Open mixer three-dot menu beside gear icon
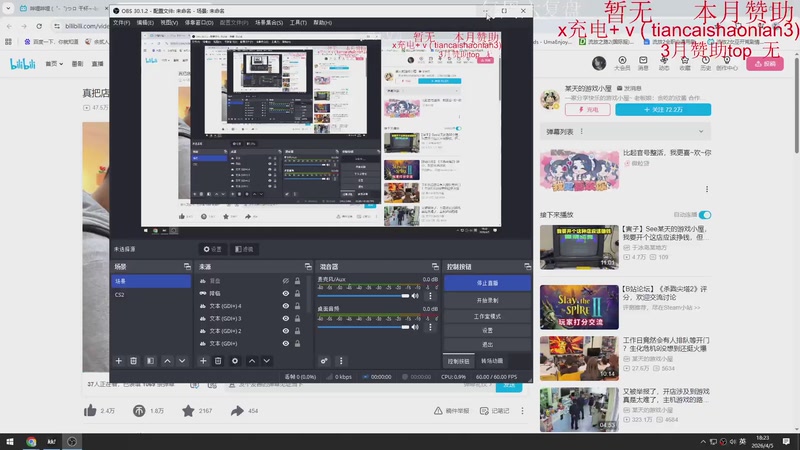Viewport: 800px width, 450px height. tap(341, 361)
